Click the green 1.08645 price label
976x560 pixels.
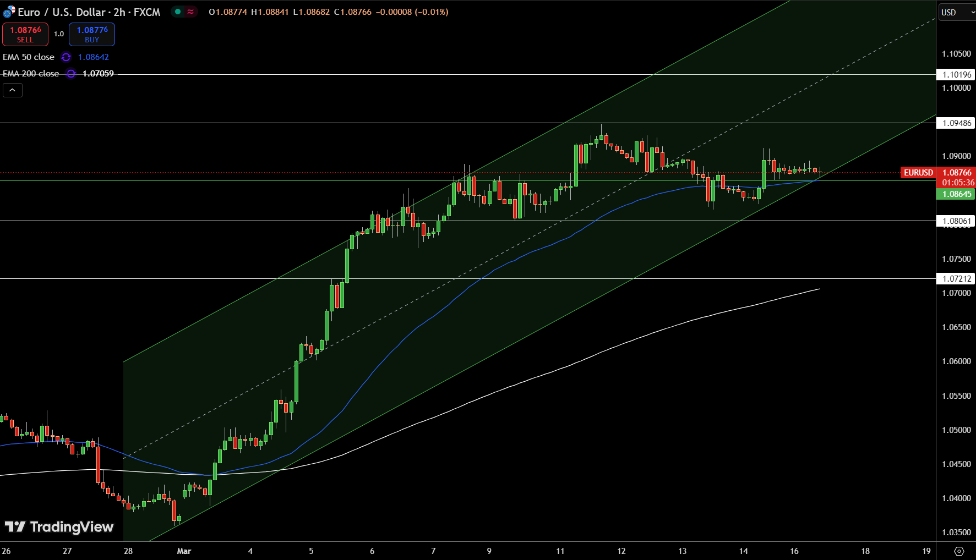pos(956,194)
